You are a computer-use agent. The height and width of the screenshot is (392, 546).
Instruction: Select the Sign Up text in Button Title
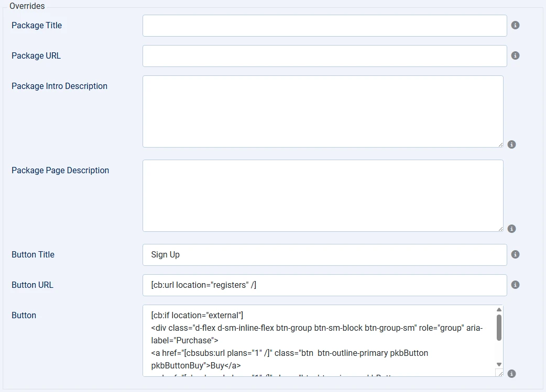pos(165,254)
